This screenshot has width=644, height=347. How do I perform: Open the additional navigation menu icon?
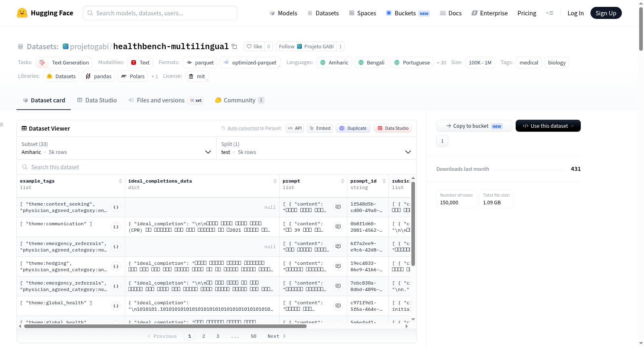[x=549, y=13]
